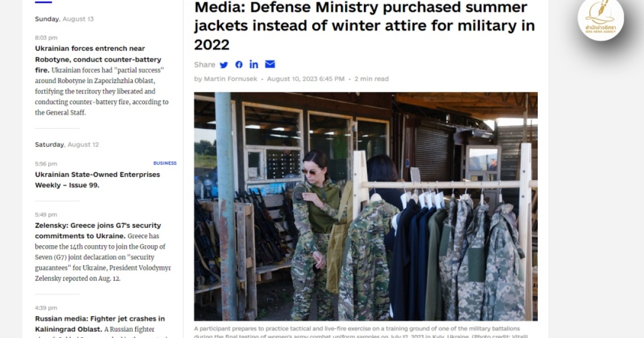Share article via Twitter icon
The width and height of the screenshot is (644, 338).
[x=224, y=65]
